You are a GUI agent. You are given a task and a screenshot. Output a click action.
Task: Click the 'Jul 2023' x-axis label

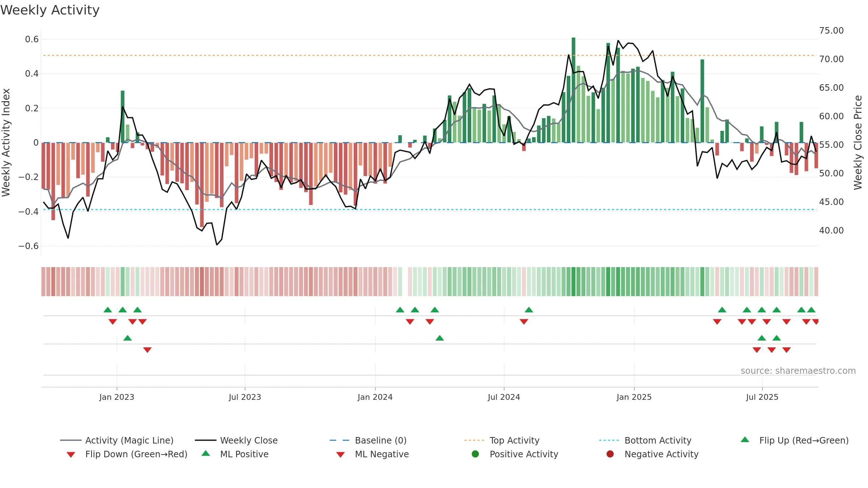(245, 397)
